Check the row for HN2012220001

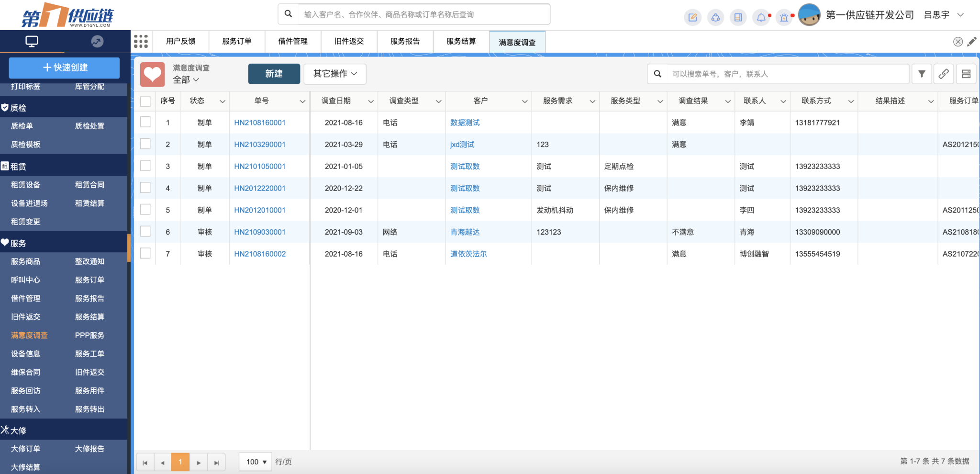tap(145, 188)
